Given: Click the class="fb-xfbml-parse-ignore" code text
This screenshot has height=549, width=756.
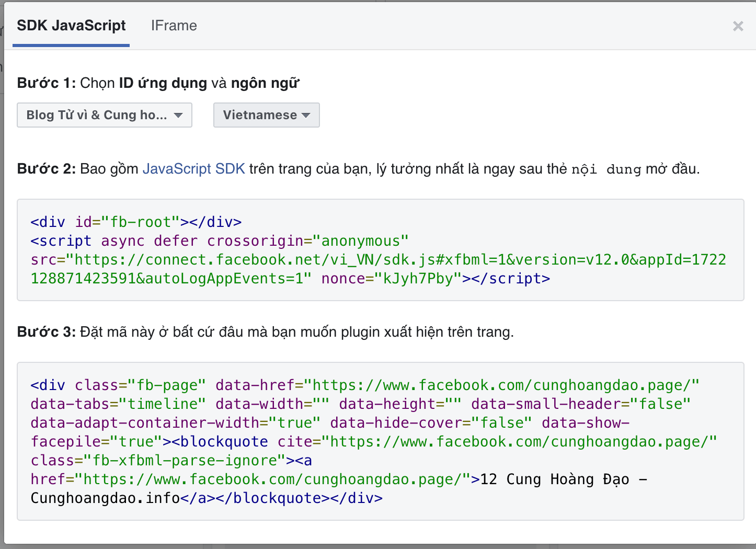Looking at the screenshot, I should coord(158,461).
